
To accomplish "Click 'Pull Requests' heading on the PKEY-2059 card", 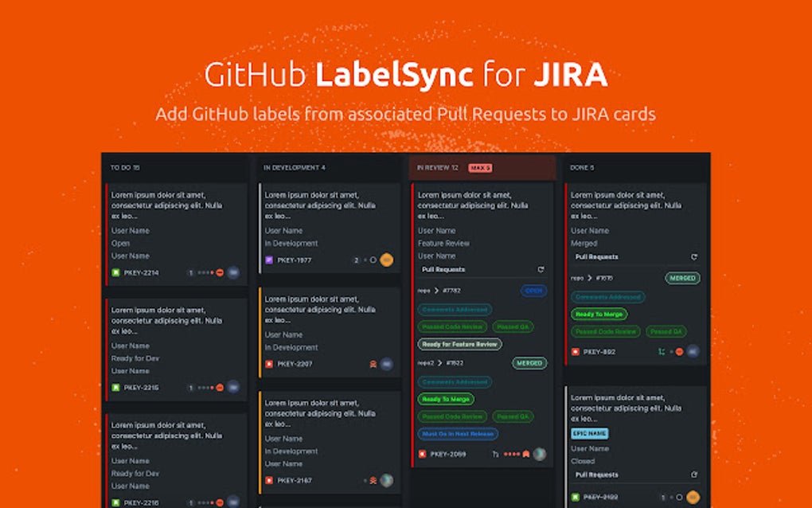I will coord(443,269).
